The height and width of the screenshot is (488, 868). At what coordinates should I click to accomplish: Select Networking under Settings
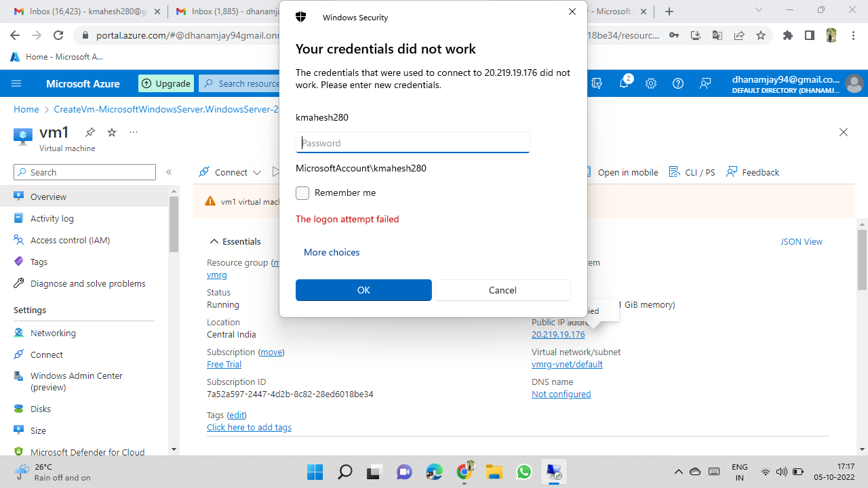click(53, 333)
